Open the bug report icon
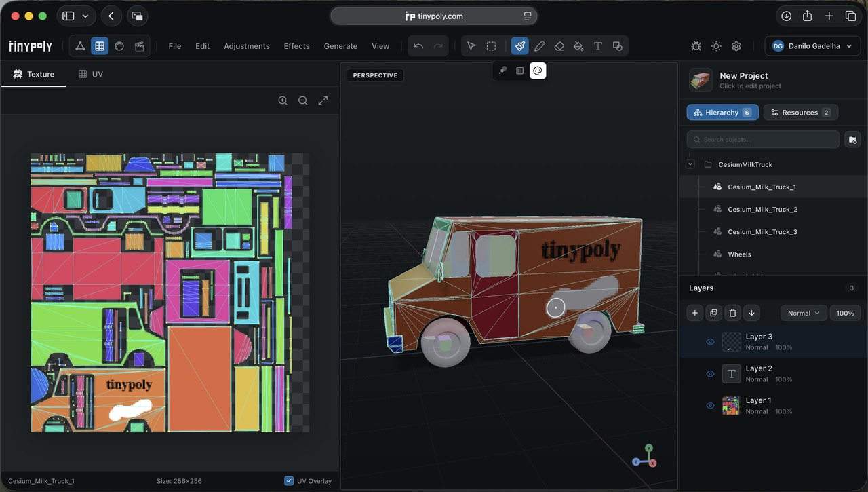The image size is (868, 492). click(x=696, y=46)
